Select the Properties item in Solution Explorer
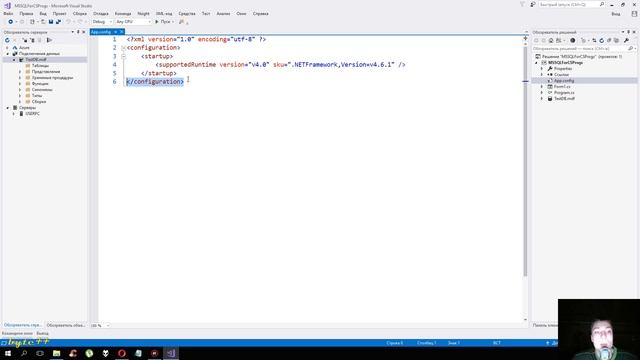 [563, 69]
